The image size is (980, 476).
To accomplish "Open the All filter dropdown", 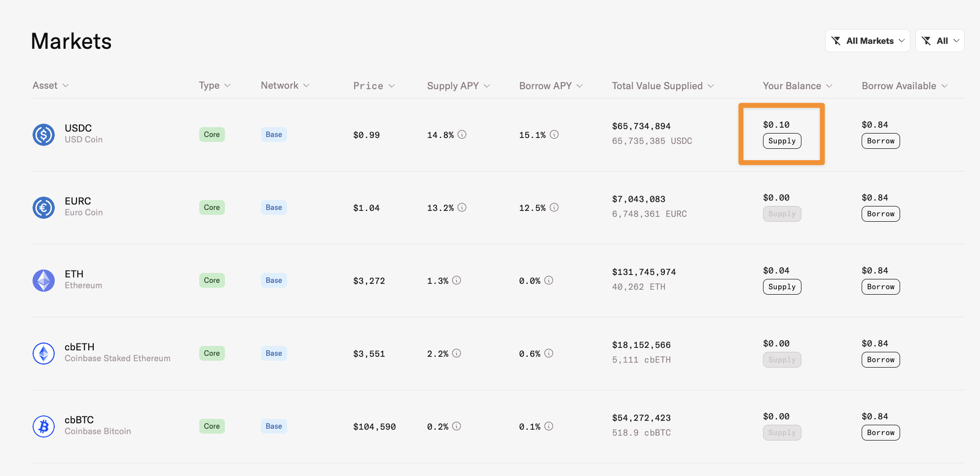I will point(940,41).
